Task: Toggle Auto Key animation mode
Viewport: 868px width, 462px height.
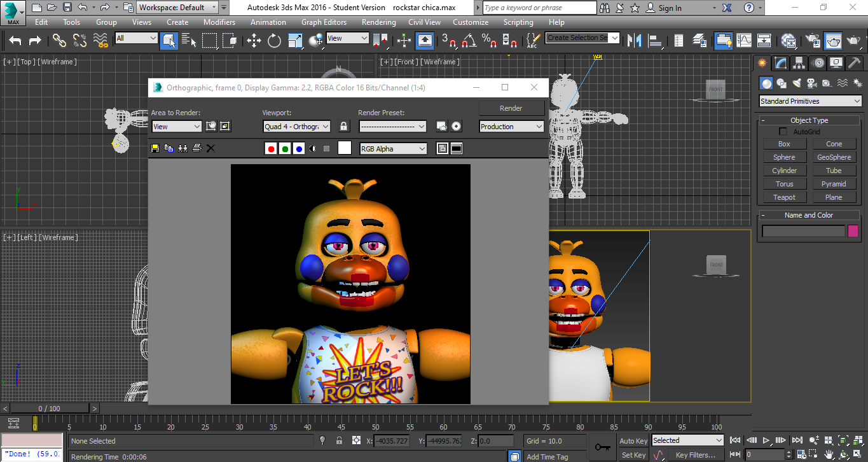Action: [x=633, y=440]
